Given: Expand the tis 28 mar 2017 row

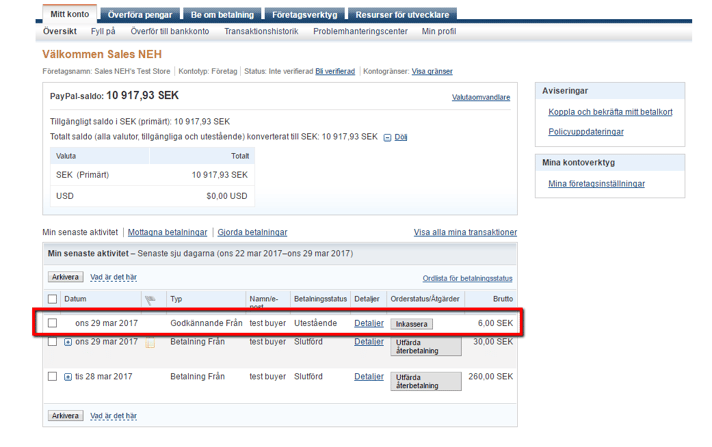Looking at the screenshot, I should click(68, 377).
